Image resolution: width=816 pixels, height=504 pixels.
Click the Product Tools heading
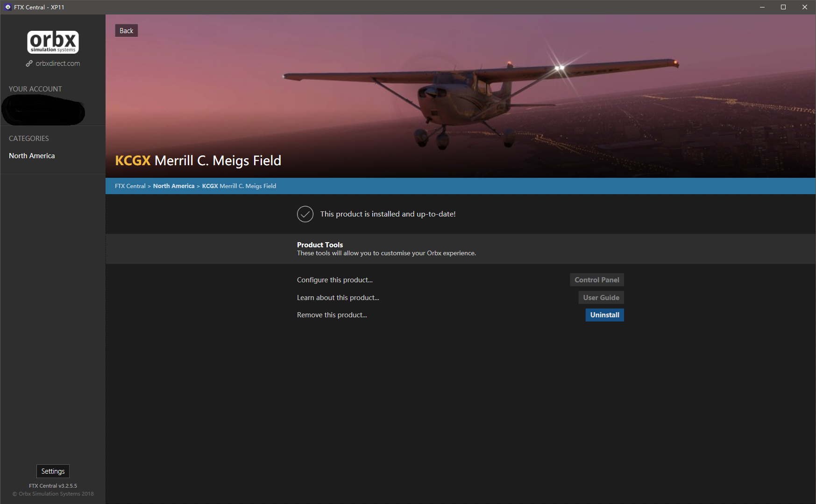coord(320,245)
